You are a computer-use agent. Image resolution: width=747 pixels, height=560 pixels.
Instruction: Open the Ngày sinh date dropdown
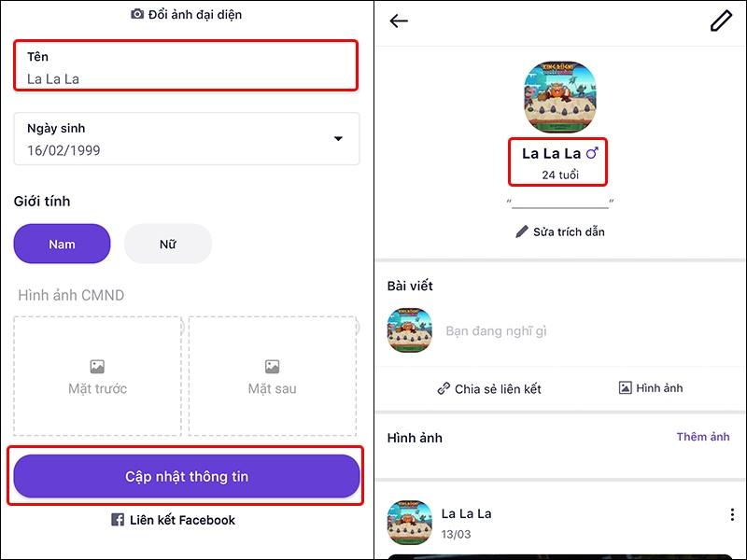coord(338,139)
